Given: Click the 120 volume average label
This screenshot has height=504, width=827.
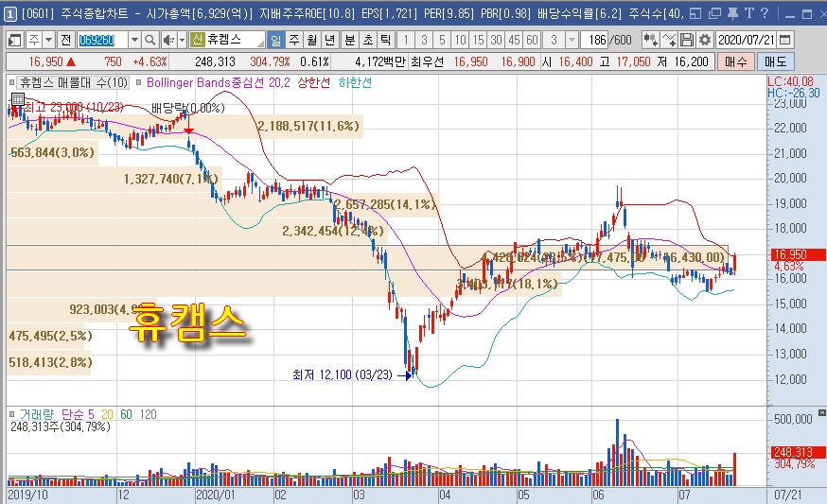Looking at the screenshot, I should [149, 414].
